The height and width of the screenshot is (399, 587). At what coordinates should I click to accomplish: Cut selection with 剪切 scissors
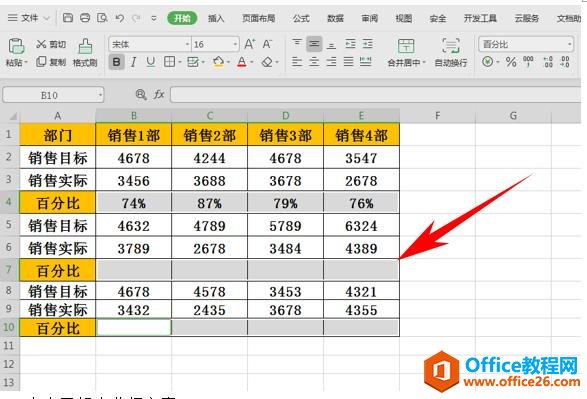(51, 44)
